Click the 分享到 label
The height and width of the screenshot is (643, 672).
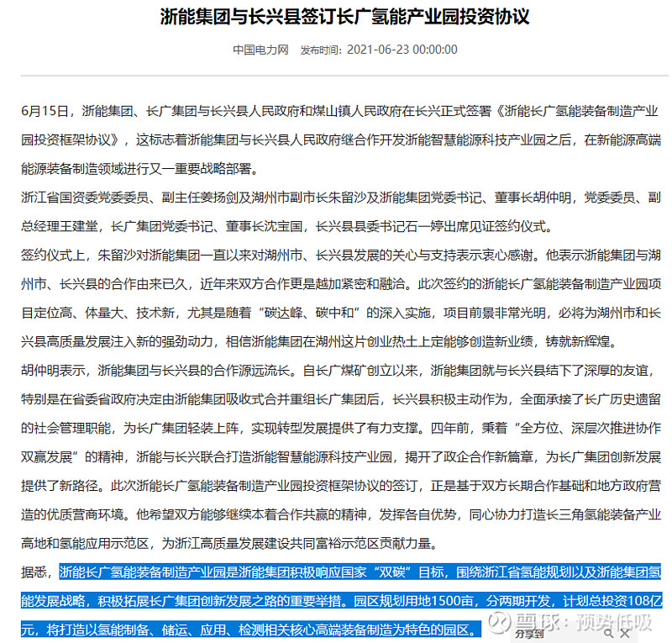click(529, 634)
